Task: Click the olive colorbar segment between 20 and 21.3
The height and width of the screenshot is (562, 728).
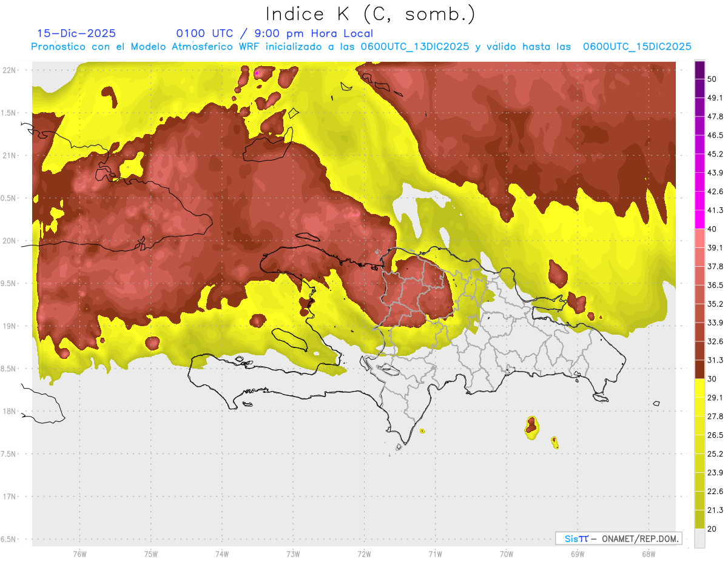Action: (x=699, y=519)
